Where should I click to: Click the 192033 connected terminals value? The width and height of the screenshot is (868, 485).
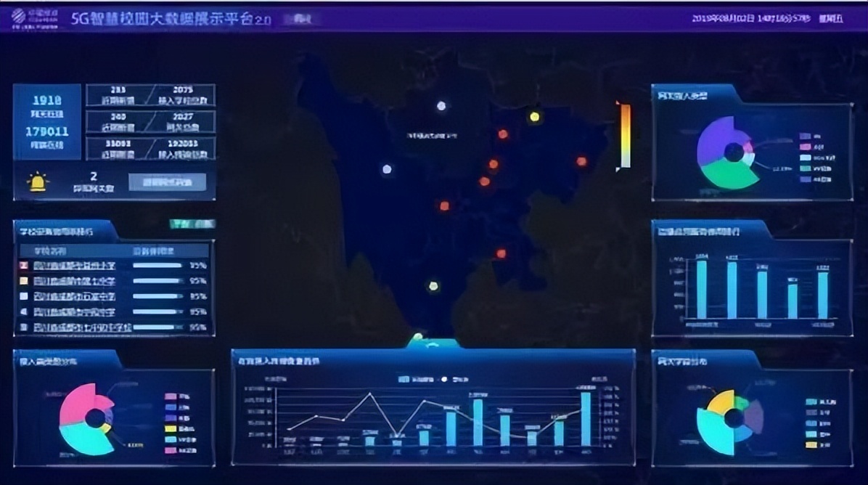pyautogui.click(x=183, y=144)
